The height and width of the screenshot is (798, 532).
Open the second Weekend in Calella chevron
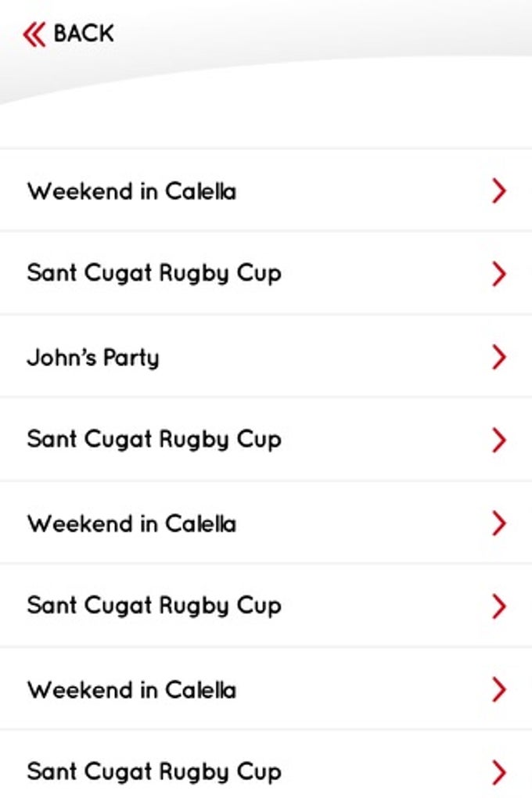point(498,523)
